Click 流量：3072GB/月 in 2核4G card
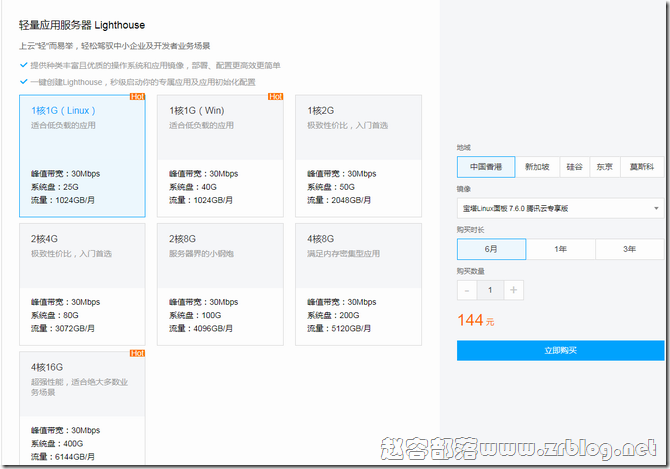 63,328
